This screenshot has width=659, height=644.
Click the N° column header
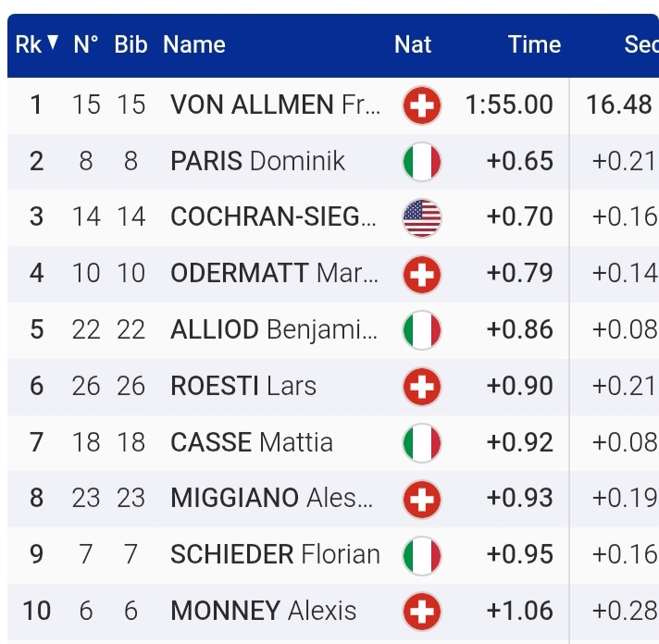point(86,44)
